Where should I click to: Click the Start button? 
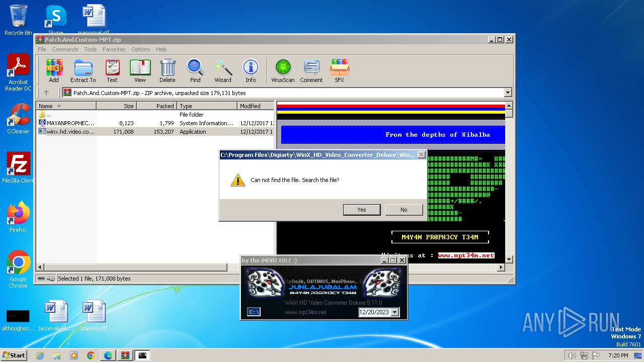click(14, 355)
